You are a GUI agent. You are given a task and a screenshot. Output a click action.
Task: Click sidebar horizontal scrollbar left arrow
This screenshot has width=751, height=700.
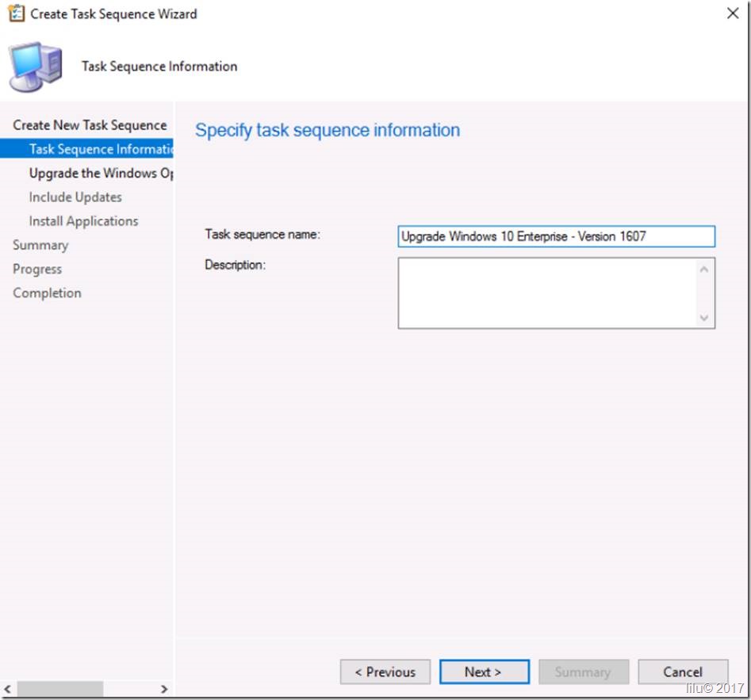7,689
